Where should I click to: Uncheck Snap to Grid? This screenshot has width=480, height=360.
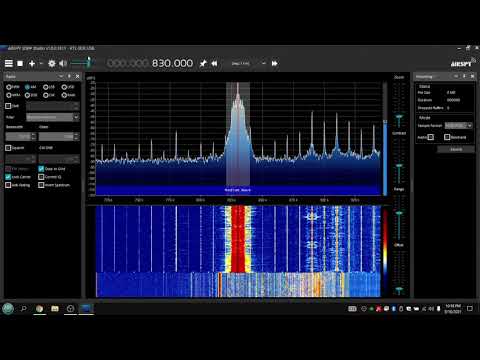coord(41,169)
